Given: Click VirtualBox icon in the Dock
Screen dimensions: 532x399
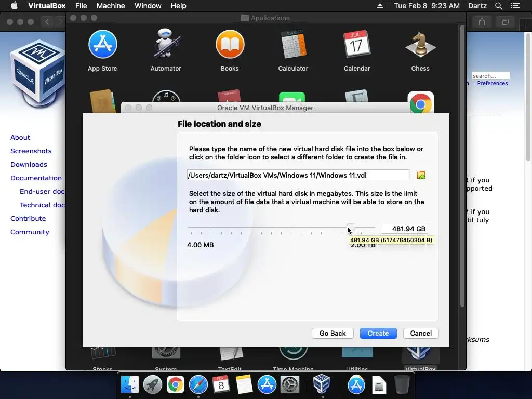Looking at the screenshot, I should pyautogui.click(x=321, y=384).
